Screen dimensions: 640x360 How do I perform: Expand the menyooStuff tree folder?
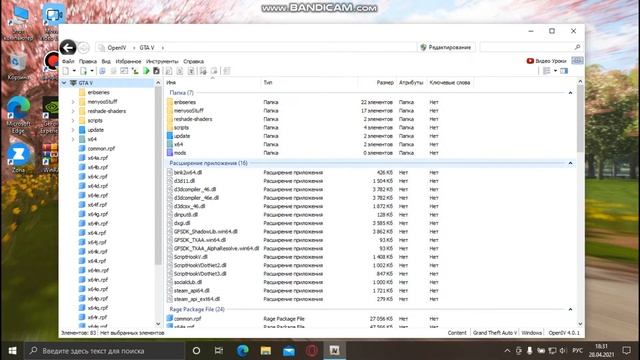[x=73, y=102]
